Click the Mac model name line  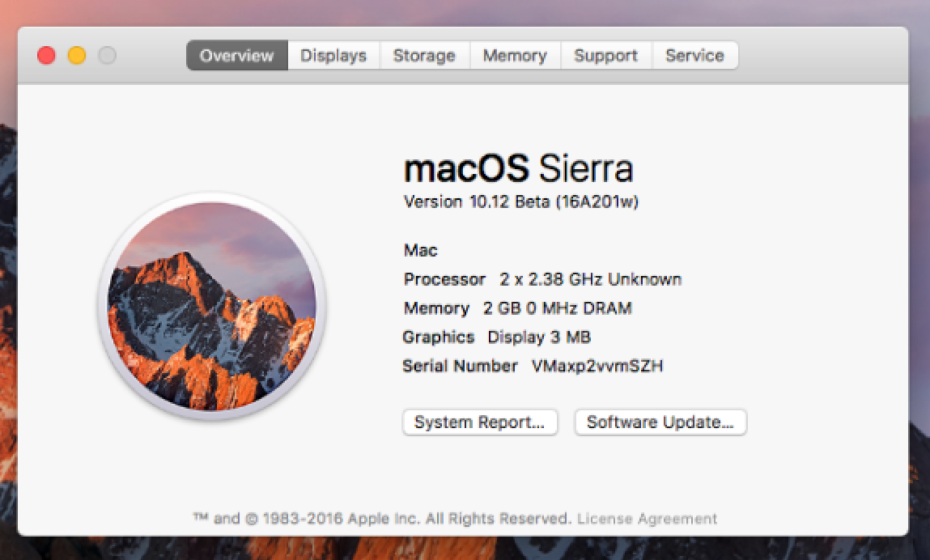(421, 250)
